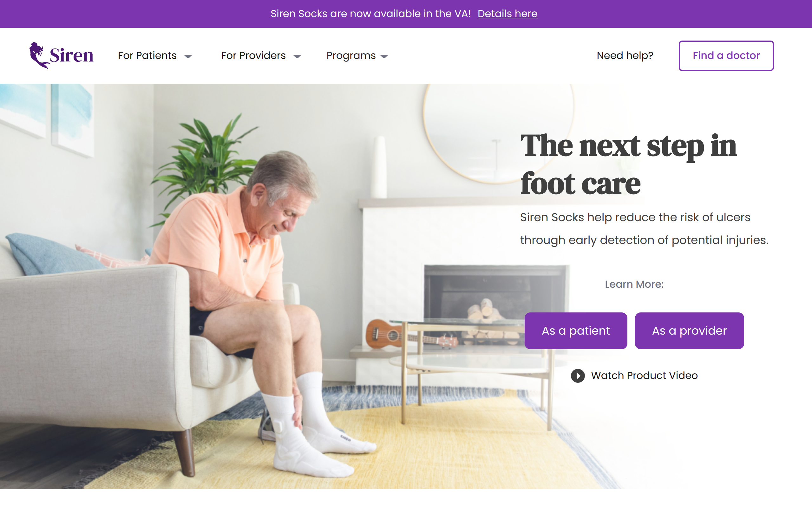The height and width of the screenshot is (507, 812).
Task: Follow the Details here link in banner
Action: (x=507, y=14)
